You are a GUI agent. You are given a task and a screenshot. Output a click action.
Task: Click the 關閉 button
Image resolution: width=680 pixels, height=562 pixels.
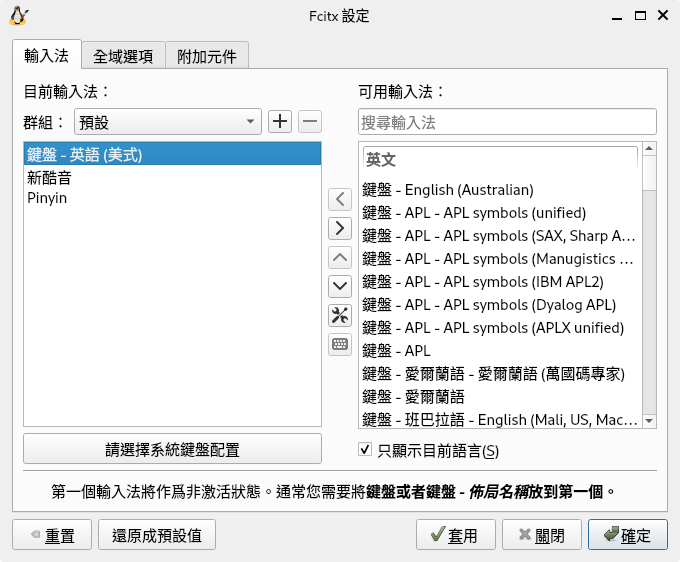tap(542, 535)
